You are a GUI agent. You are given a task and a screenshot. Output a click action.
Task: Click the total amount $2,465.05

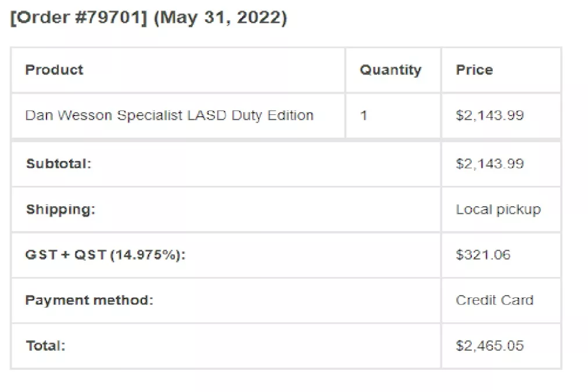(489, 346)
